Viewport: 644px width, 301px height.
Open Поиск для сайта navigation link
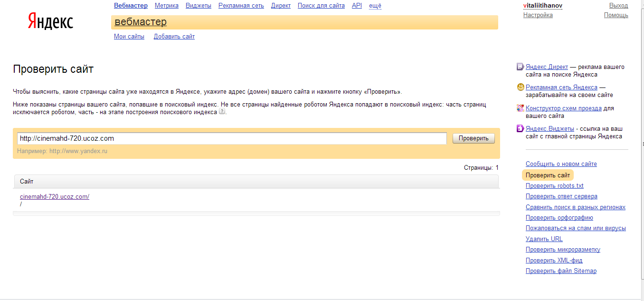tap(321, 6)
